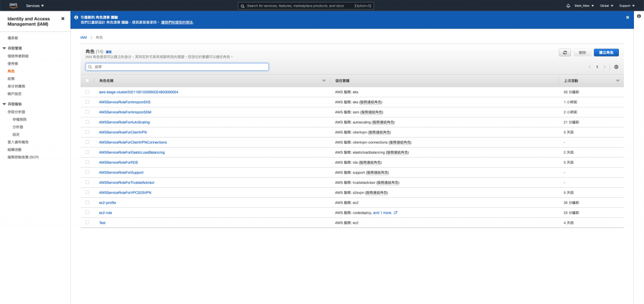This screenshot has width=644, height=304.
Task: Open the AWS logo home
Action: [x=13, y=5]
